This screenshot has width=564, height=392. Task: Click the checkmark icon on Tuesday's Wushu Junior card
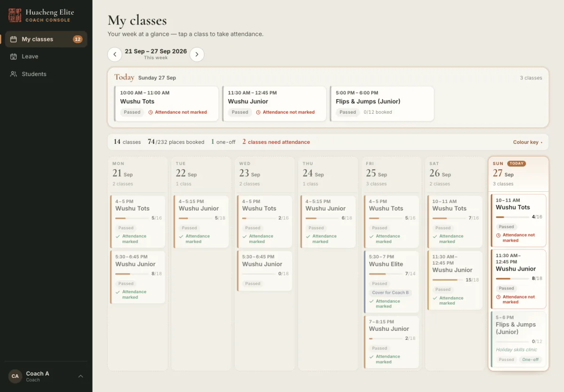(x=182, y=236)
